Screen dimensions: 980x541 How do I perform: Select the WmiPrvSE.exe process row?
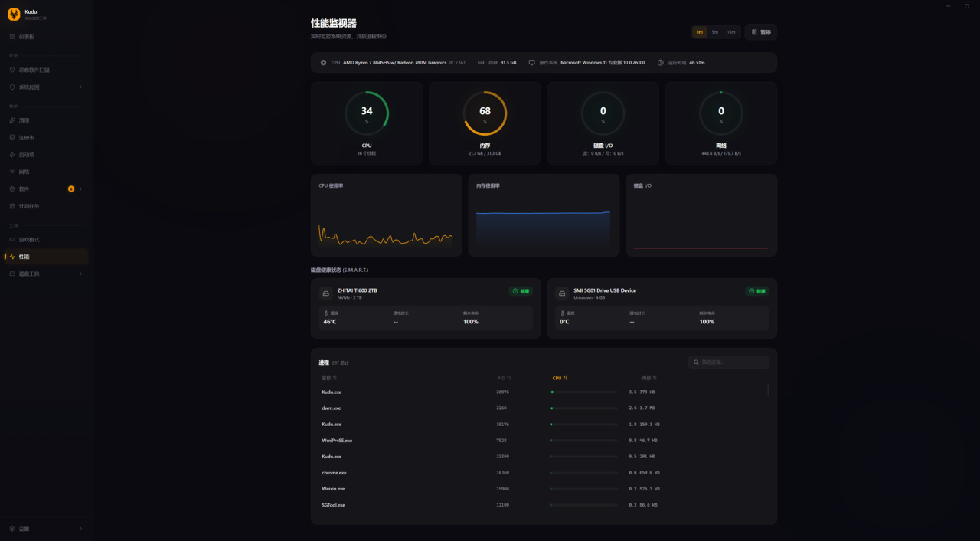tap(540, 441)
